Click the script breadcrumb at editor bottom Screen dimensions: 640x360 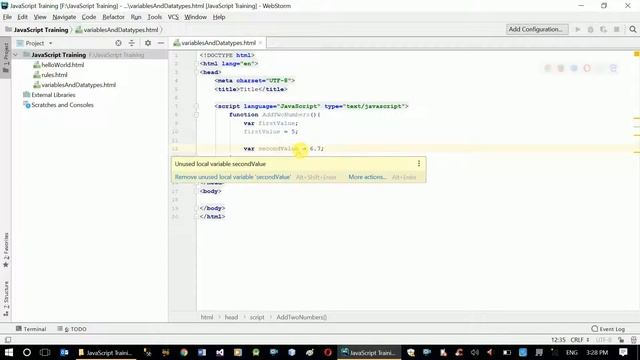point(257,317)
